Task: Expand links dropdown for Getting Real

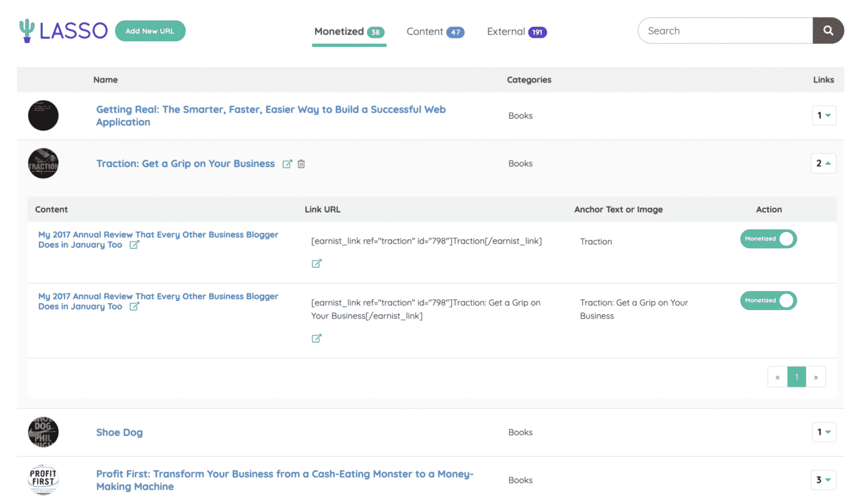Action: click(824, 116)
